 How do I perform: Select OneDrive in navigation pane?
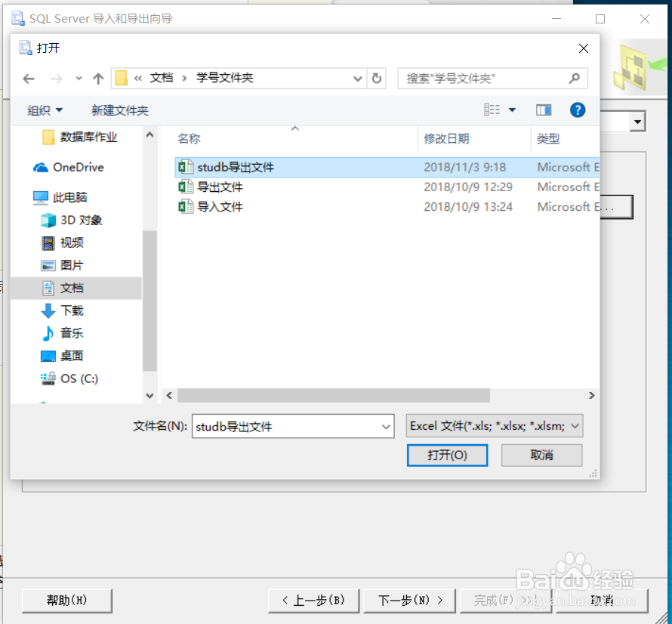(x=79, y=167)
